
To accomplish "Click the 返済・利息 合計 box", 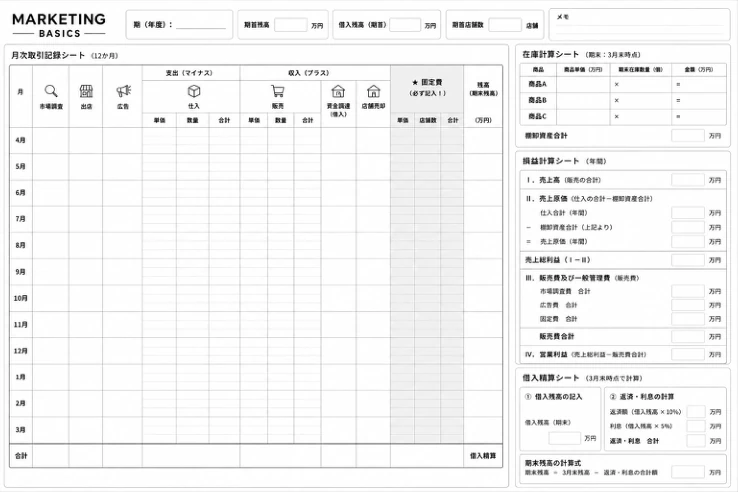I will point(696,441).
